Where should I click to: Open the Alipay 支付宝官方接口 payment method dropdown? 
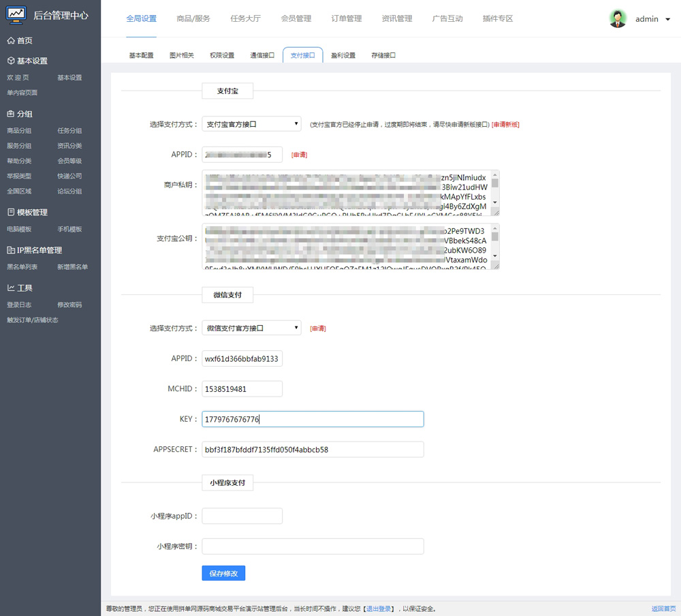(x=251, y=124)
